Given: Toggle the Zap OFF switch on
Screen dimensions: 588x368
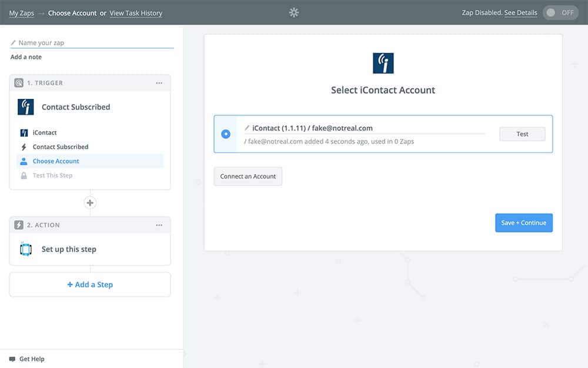Looking at the screenshot, I should pyautogui.click(x=560, y=12).
